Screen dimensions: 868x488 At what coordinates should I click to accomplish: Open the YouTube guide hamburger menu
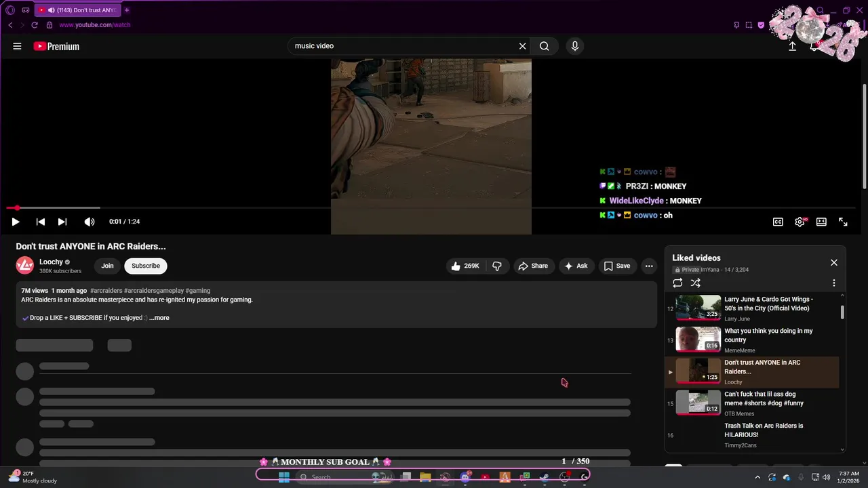coord(17,46)
